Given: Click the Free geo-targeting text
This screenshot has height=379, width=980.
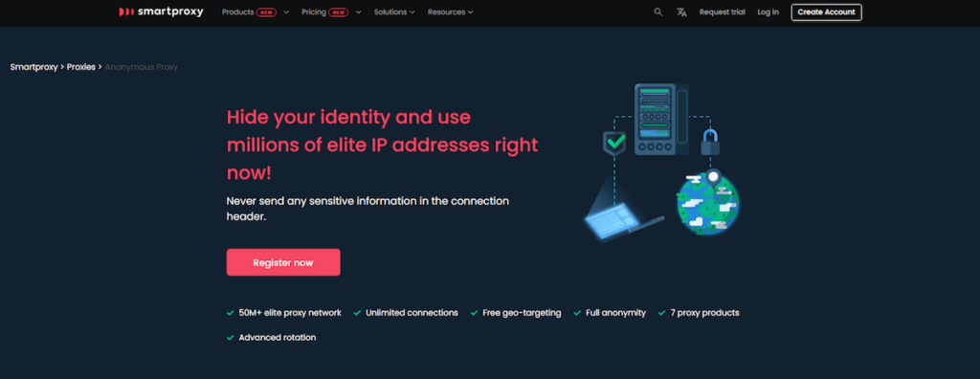Looking at the screenshot, I should pos(522,313).
